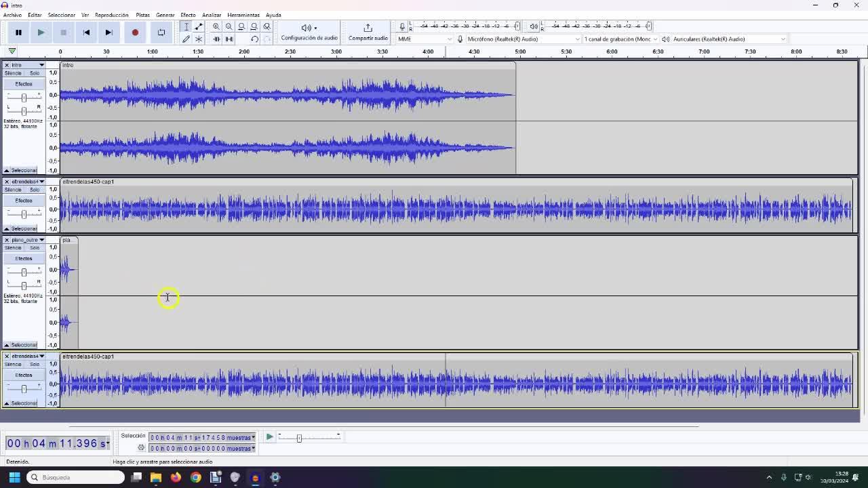868x488 pixels.
Task: Click Efectos on bottom eltrendelas4 track
Action: [x=24, y=375]
